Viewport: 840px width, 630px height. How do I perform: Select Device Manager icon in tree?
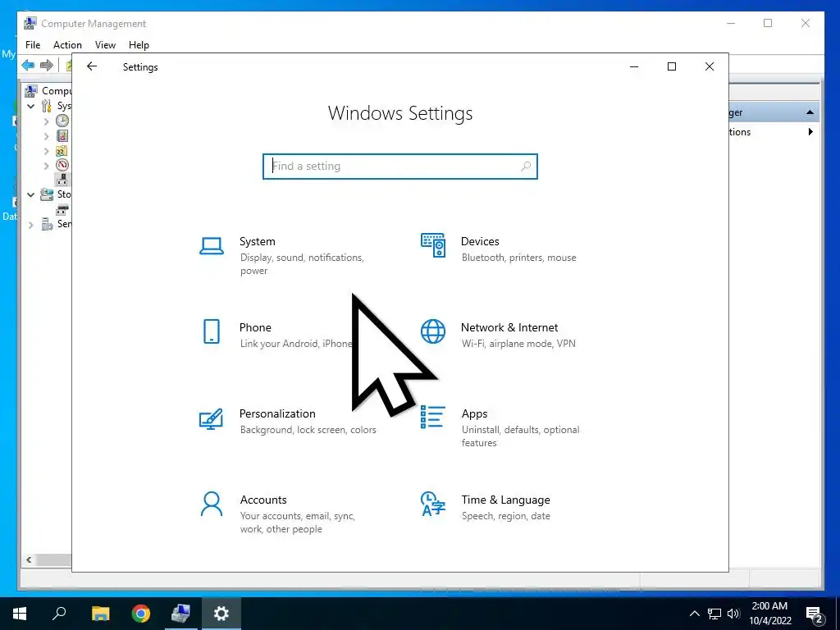(x=62, y=180)
